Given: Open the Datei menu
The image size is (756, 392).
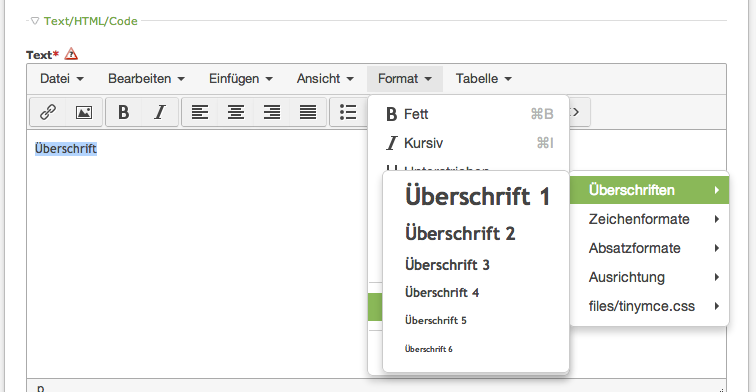Looking at the screenshot, I should click(x=62, y=79).
